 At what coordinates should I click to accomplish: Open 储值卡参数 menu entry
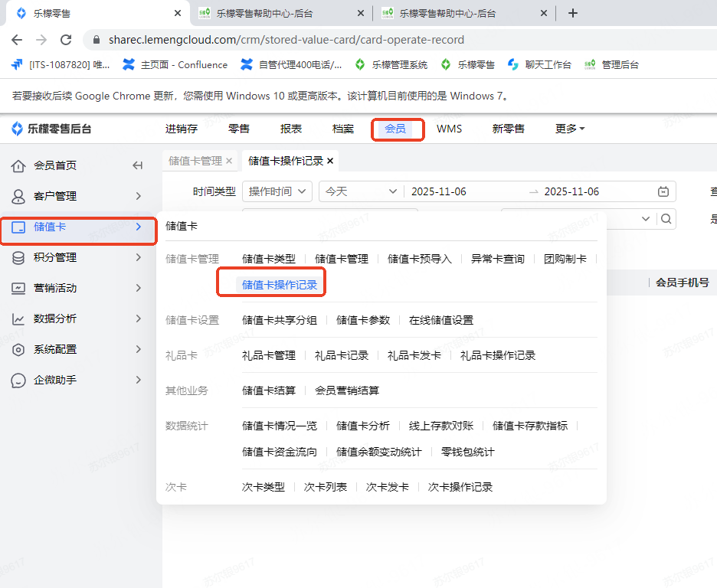(363, 320)
